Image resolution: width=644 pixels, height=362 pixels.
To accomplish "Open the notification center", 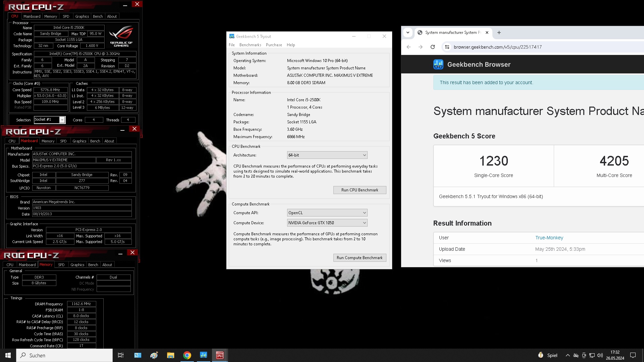I will [x=633, y=355].
